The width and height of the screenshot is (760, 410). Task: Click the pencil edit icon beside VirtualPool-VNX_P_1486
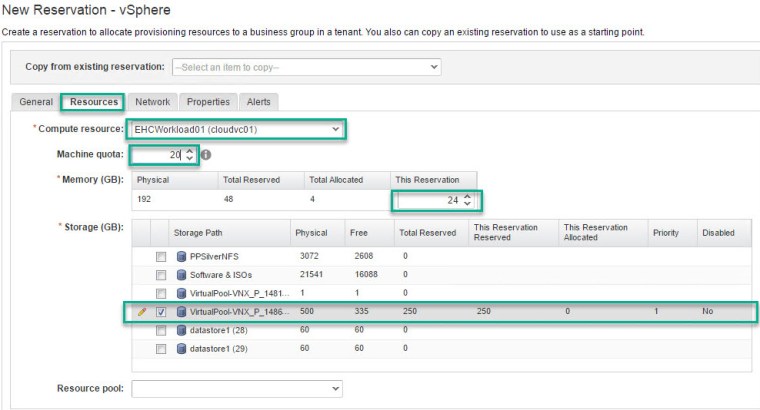tap(142, 312)
